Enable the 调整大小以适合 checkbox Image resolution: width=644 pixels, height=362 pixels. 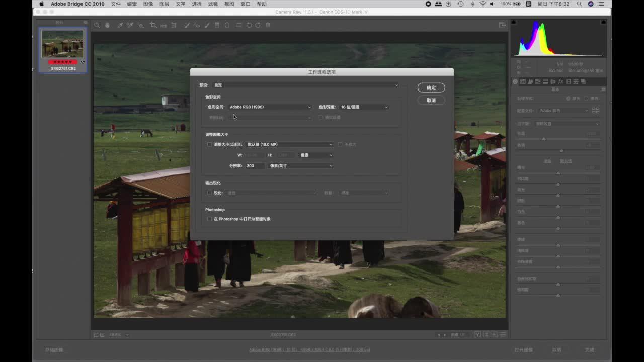(x=210, y=145)
